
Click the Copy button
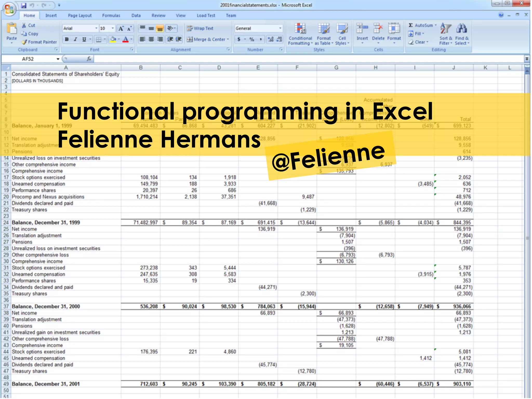(30, 34)
